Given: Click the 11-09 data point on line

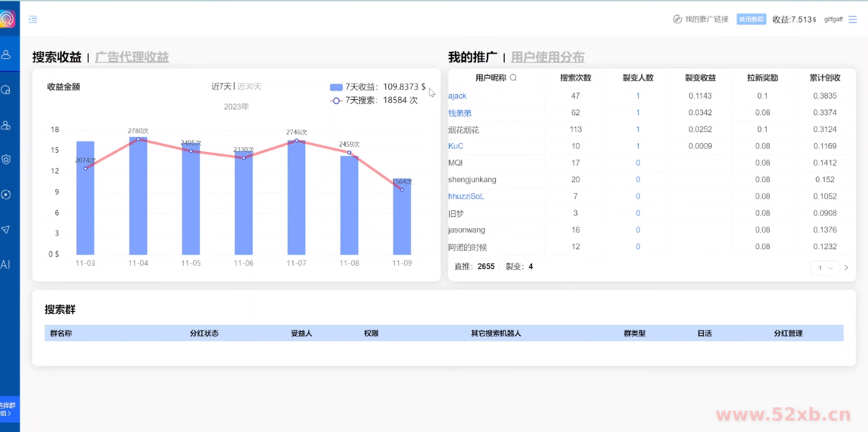Looking at the screenshot, I should [402, 190].
